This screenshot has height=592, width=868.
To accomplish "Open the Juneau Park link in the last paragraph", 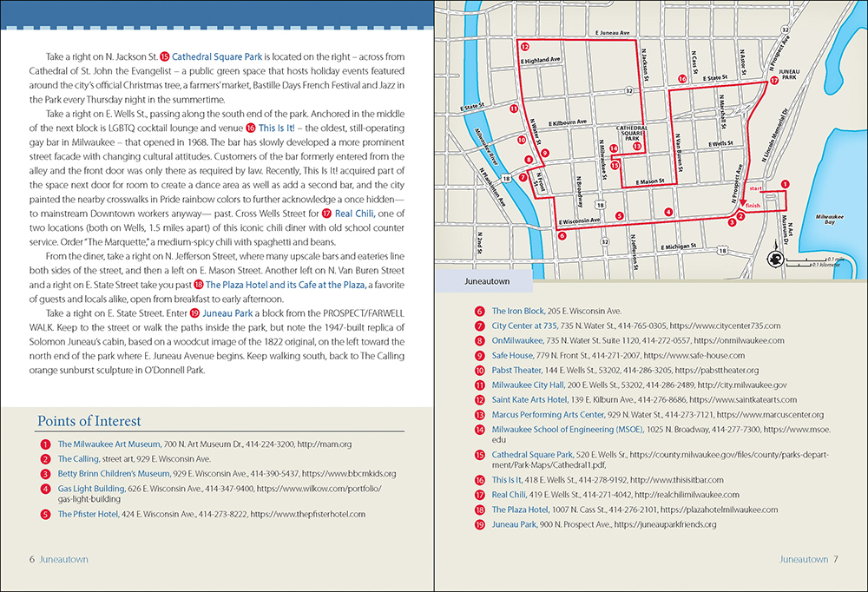I will pyautogui.click(x=227, y=313).
